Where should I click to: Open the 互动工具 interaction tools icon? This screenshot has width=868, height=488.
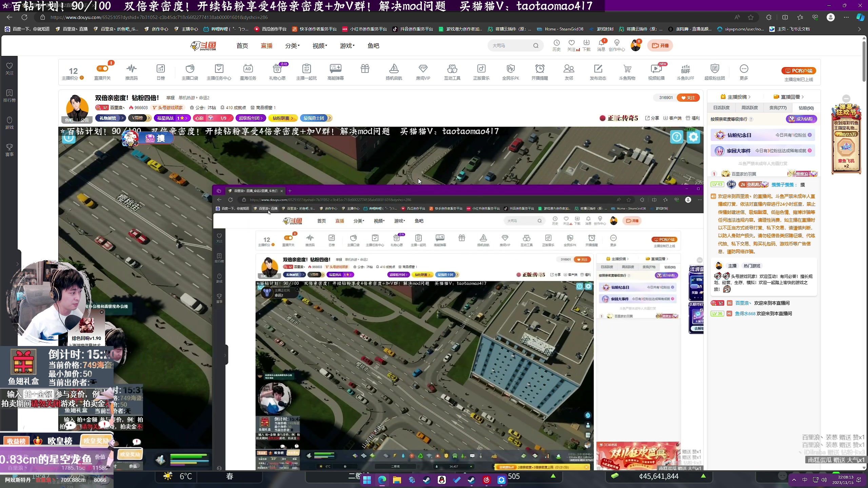click(x=452, y=72)
